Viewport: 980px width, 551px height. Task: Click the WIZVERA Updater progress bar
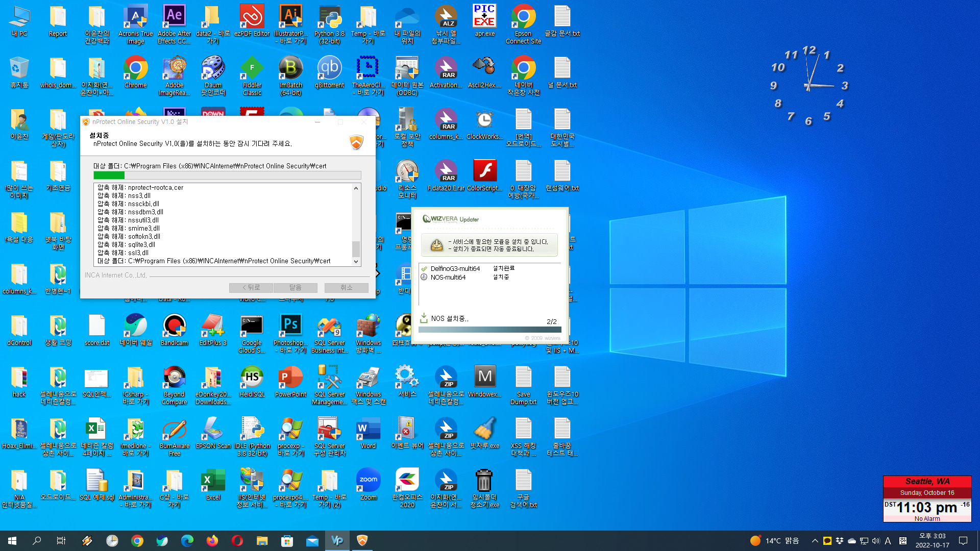click(x=489, y=330)
